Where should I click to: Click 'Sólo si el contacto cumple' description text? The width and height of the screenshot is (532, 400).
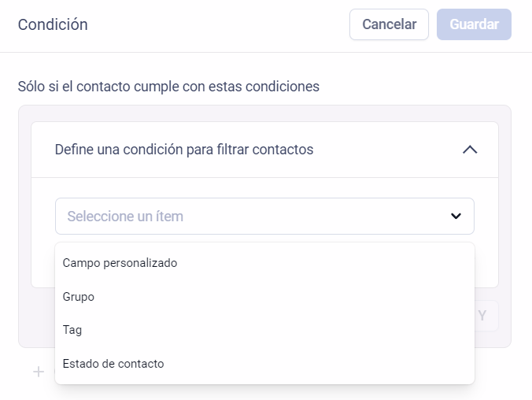click(x=168, y=87)
